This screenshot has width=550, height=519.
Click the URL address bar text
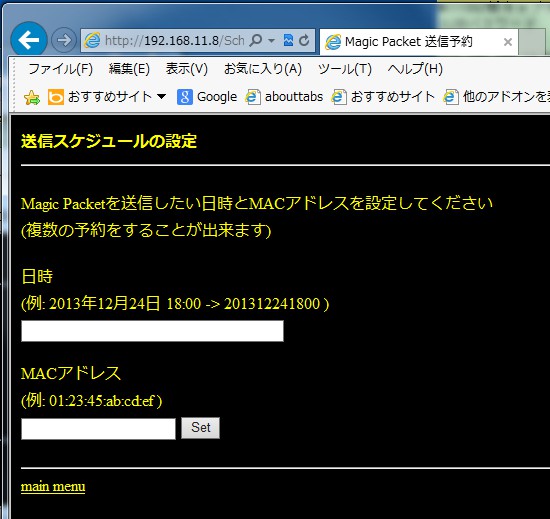click(175, 41)
